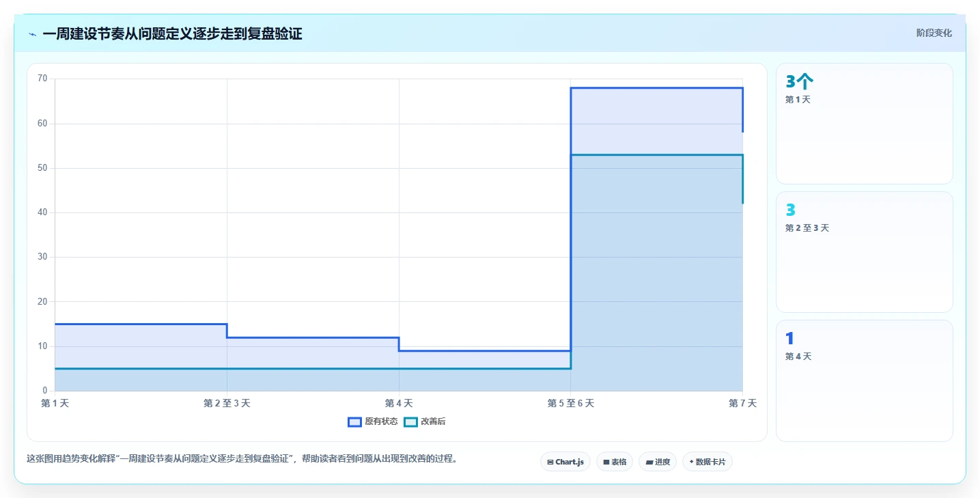
Task: Open the 3 第 2 至 3 天 card
Action: pos(865,252)
